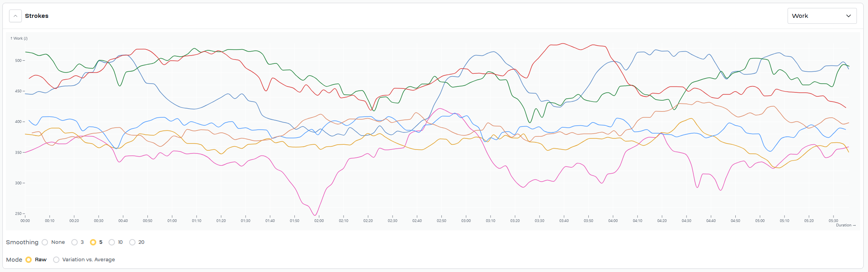Select smoothing option None
This screenshot has height=272, width=868.
tap(45, 242)
